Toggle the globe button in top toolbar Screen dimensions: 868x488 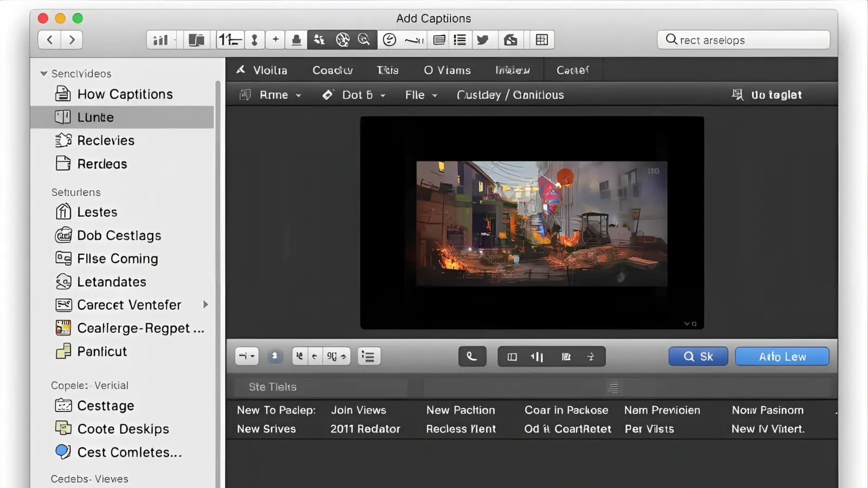click(x=342, y=40)
